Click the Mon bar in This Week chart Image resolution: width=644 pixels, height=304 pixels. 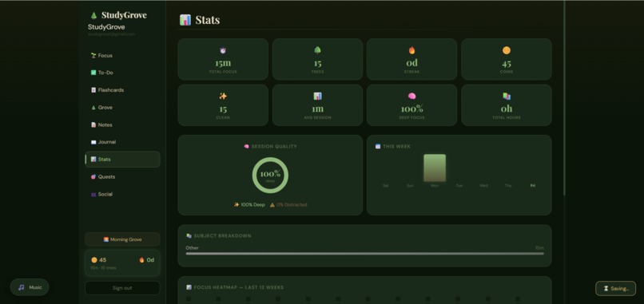[435, 168]
